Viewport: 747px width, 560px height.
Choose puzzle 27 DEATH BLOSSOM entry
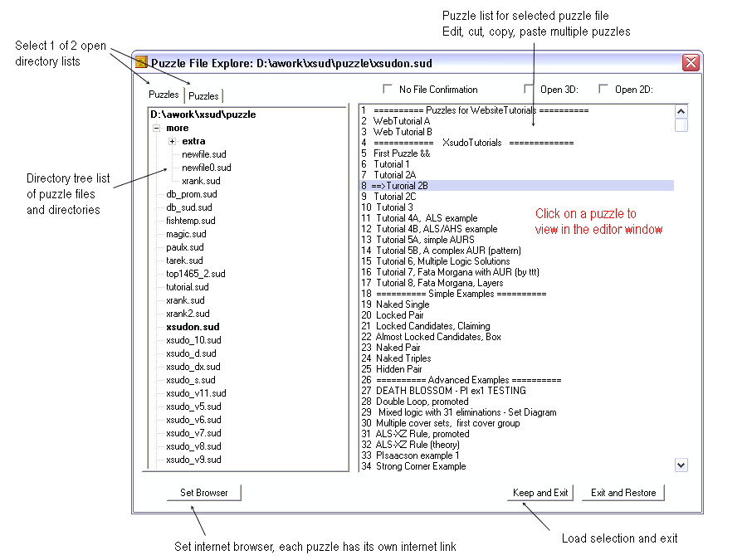pos(450,391)
